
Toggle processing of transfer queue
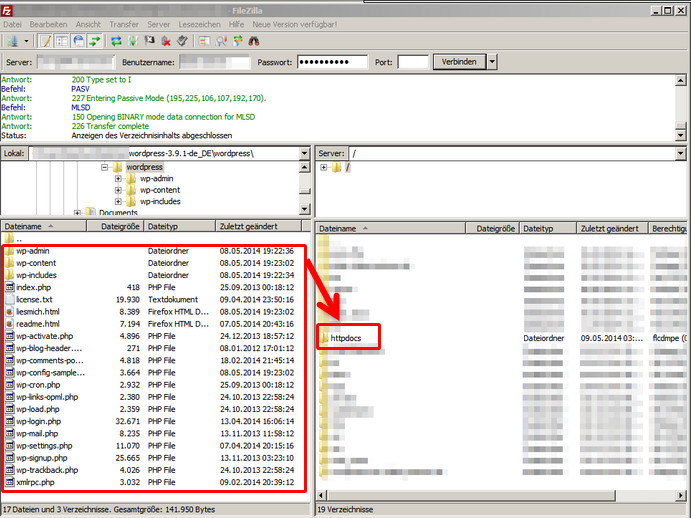tap(133, 41)
